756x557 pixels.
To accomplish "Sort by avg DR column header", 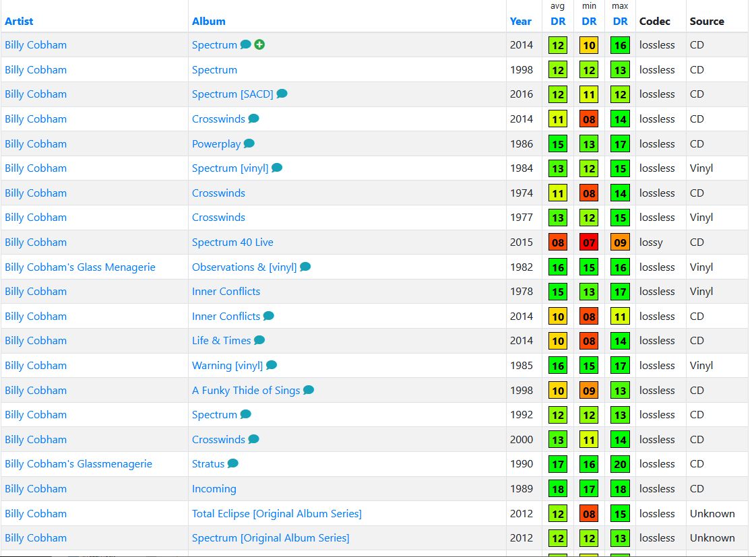I will point(558,21).
